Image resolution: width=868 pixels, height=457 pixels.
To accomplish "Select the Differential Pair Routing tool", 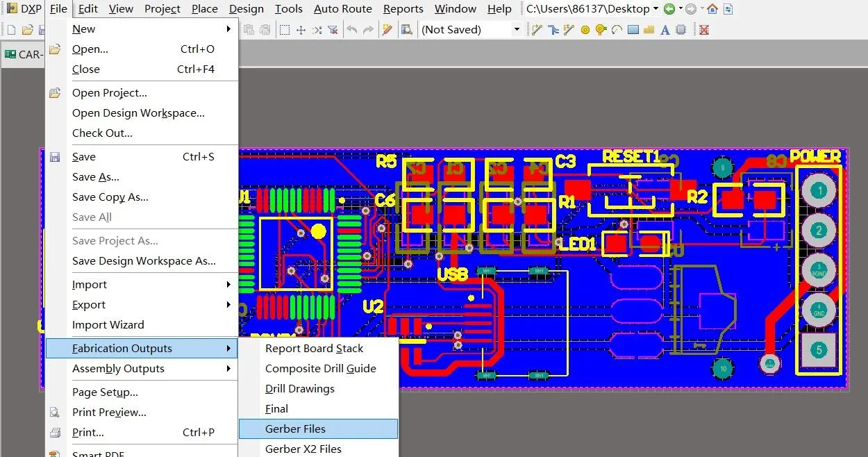I will coord(569,30).
